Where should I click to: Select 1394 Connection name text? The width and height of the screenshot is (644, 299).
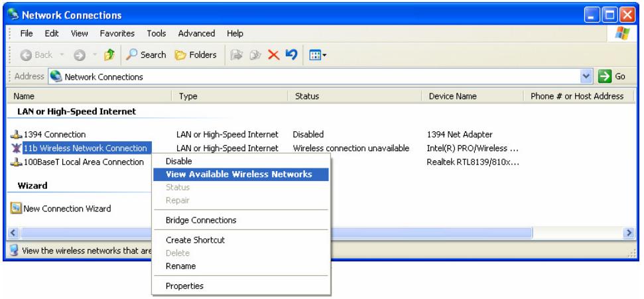(x=54, y=135)
